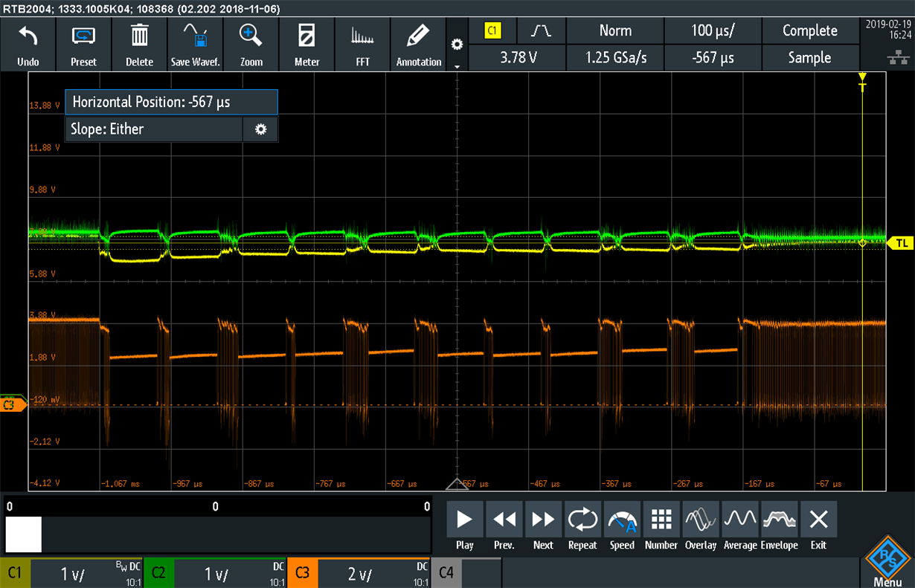Open the Meter tool
The height and width of the screenshot is (588, 915).
[306, 45]
